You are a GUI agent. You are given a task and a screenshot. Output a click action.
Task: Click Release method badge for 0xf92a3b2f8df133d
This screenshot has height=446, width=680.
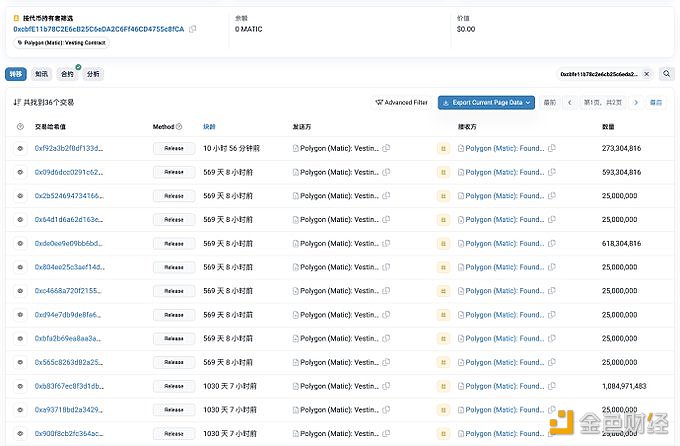click(174, 148)
